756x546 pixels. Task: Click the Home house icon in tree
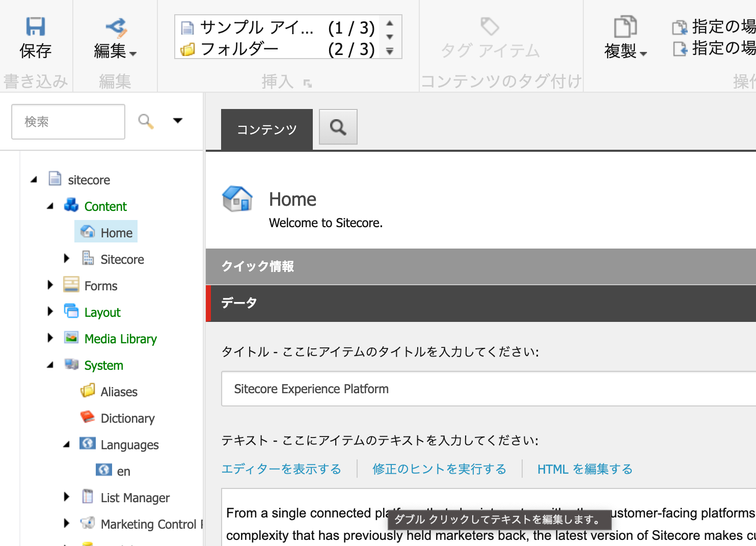pos(88,232)
